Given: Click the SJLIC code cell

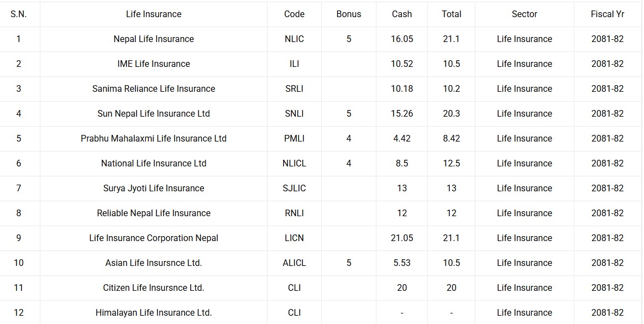Looking at the screenshot, I should point(294,188).
